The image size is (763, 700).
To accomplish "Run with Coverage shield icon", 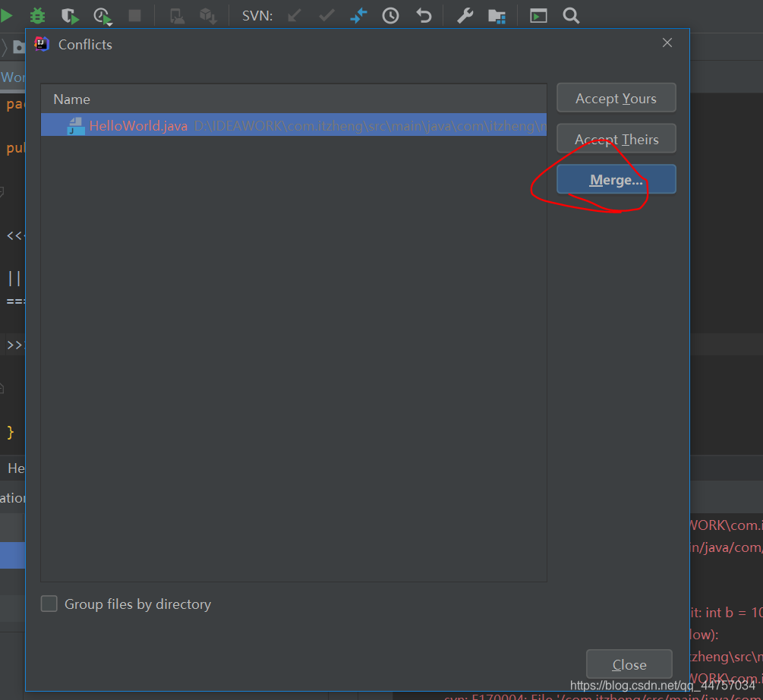I will (70, 15).
